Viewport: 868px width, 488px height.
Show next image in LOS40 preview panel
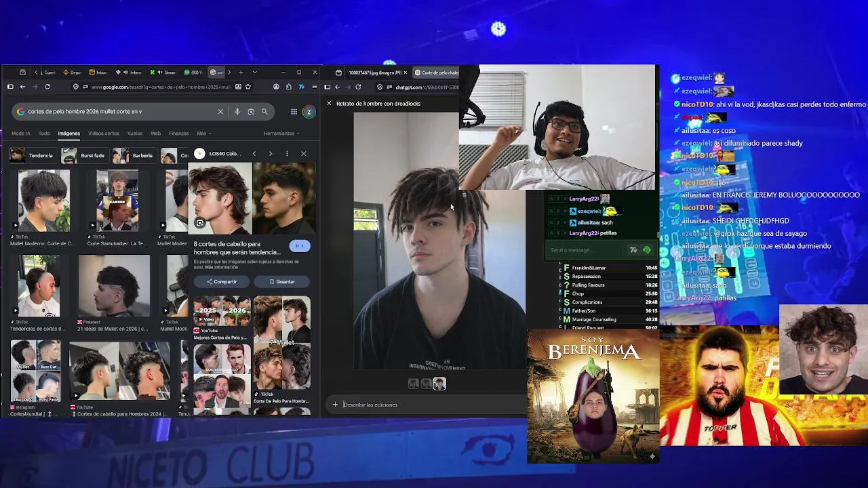coord(271,154)
